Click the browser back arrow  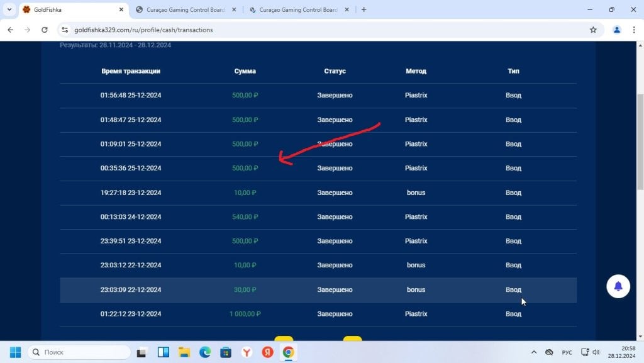(x=11, y=30)
